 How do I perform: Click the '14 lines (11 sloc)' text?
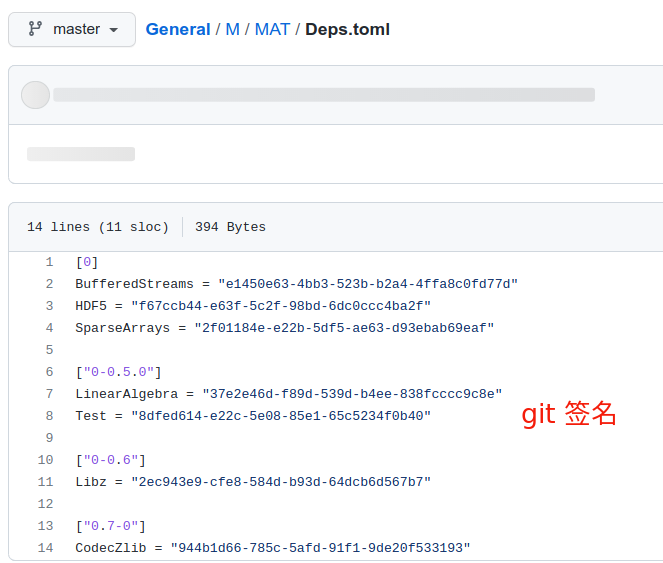[98, 227]
